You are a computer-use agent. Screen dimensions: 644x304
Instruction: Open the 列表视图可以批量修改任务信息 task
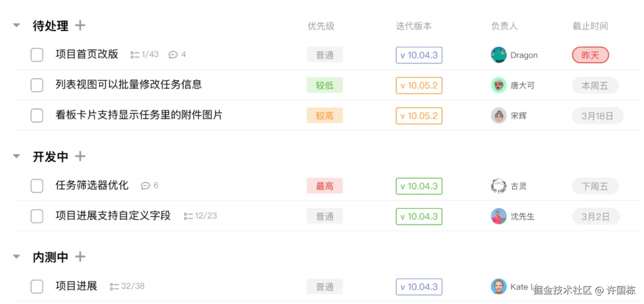click(128, 84)
